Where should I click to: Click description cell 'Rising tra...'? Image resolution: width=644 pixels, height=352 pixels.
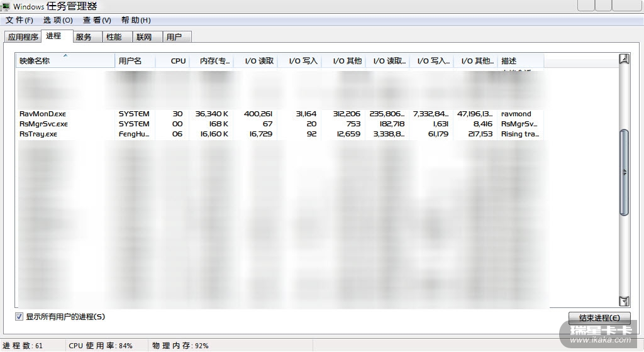tap(520, 134)
